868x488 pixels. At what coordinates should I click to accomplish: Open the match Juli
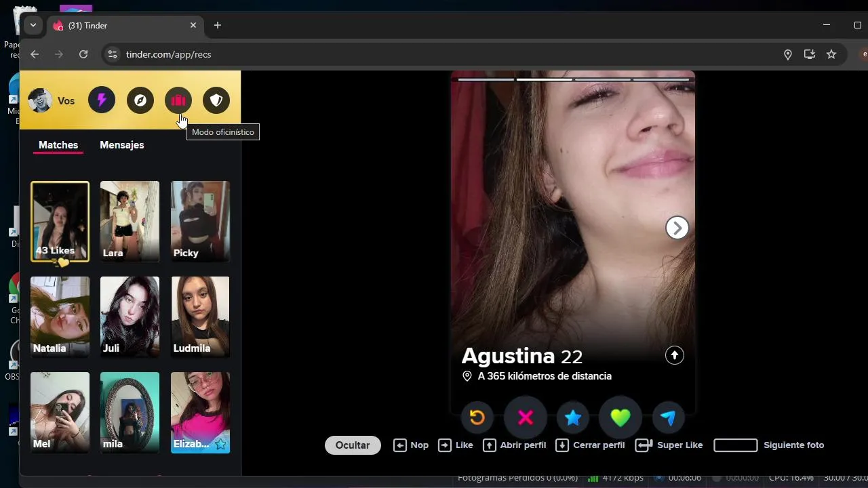pos(130,317)
